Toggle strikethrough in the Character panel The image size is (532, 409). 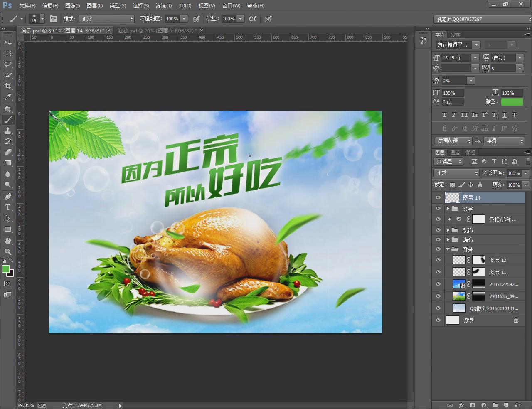pos(515,115)
